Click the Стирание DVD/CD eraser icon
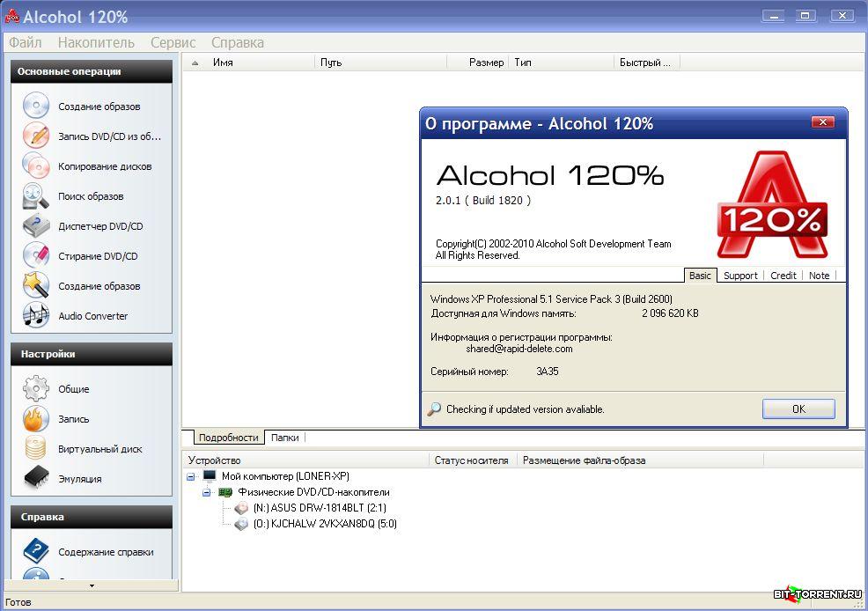Image resolution: width=868 pixels, height=611 pixels. coord(36,256)
